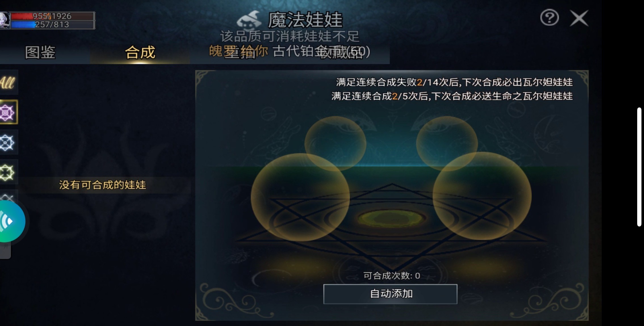Select the purple star quality filter
Screen dimensions: 644x326
[x=8, y=112]
